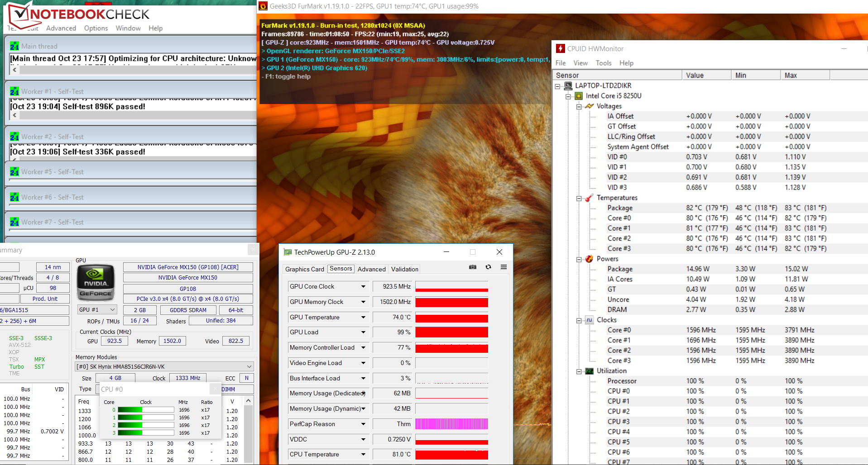Viewport: 868px width, 465px height.
Task: Open the PerfCap Reason sensor dropdown
Action: pyautogui.click(x=363, y=424)
